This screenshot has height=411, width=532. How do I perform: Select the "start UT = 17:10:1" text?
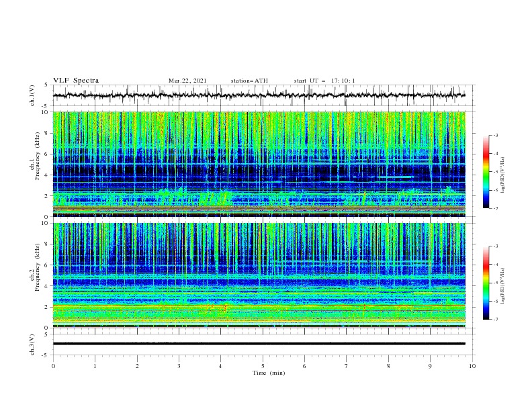click(x=324, y=81)
